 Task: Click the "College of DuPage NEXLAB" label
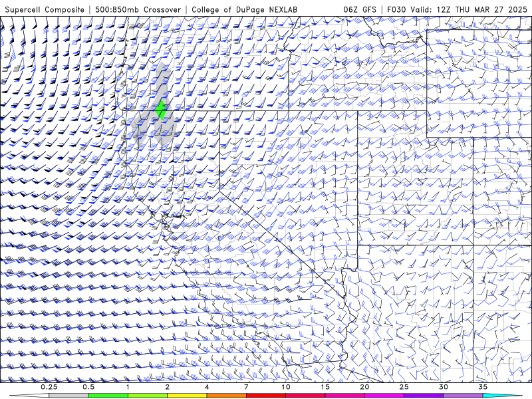tap(244, 9)
